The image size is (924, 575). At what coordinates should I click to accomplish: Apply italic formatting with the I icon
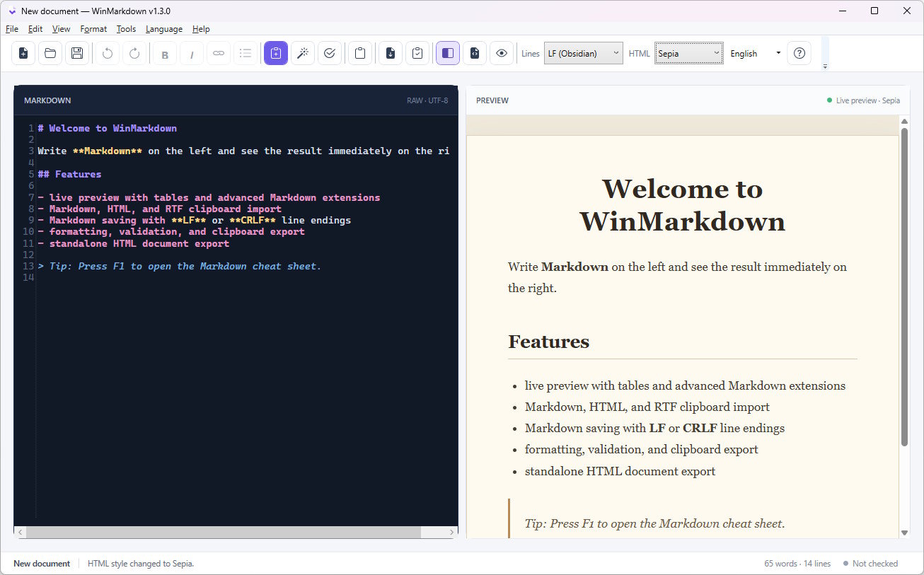point(192,53)
